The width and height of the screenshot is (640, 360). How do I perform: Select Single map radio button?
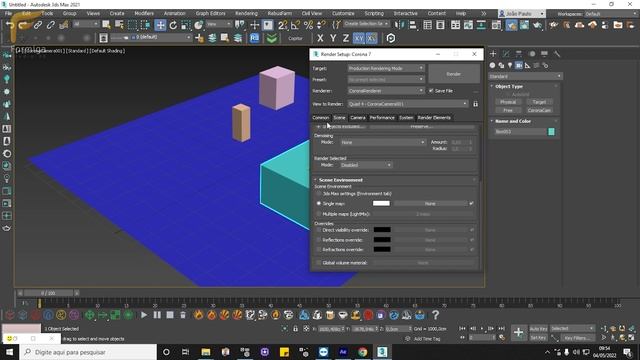(x=319, y=203)
